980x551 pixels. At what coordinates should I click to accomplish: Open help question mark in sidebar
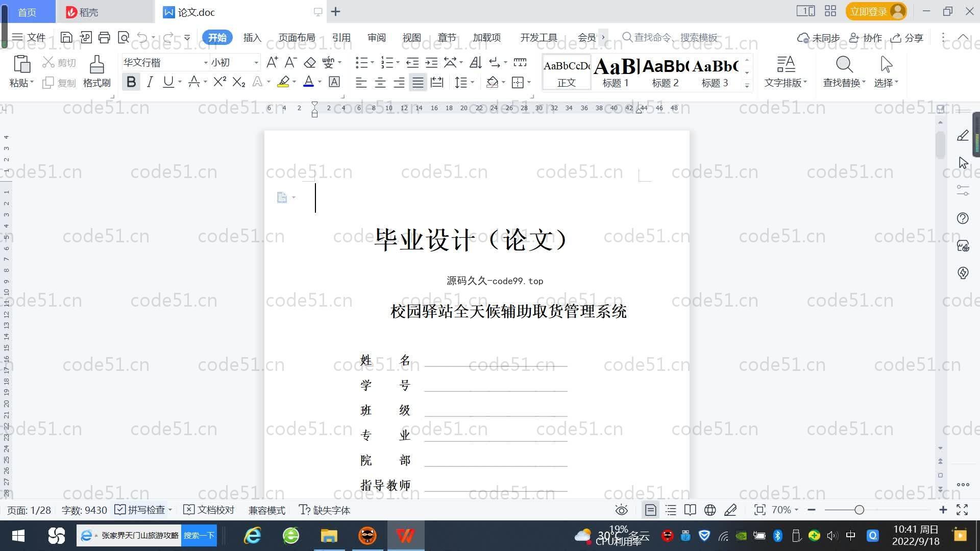click(x=963, y=218)
